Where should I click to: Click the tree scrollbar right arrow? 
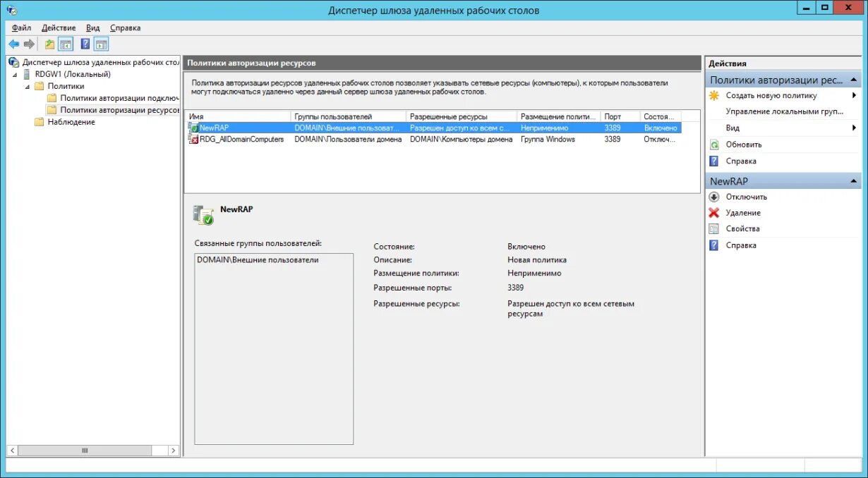[174, 451]
